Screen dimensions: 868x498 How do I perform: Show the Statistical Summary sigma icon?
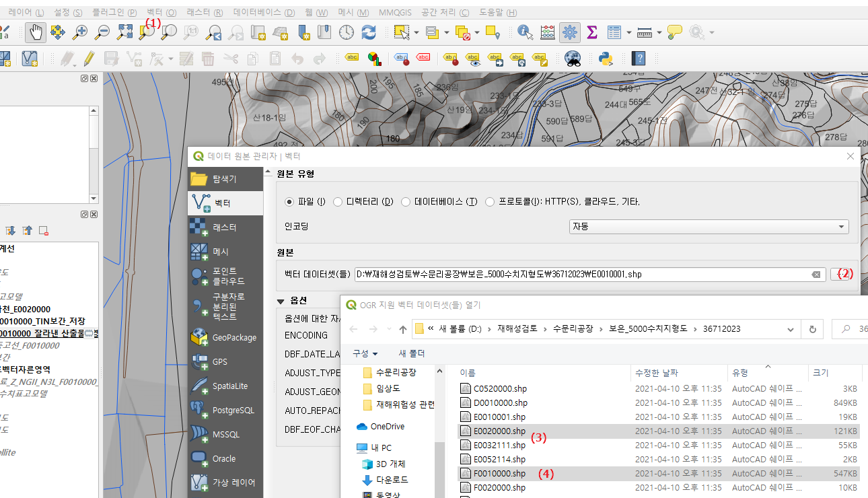592,31
